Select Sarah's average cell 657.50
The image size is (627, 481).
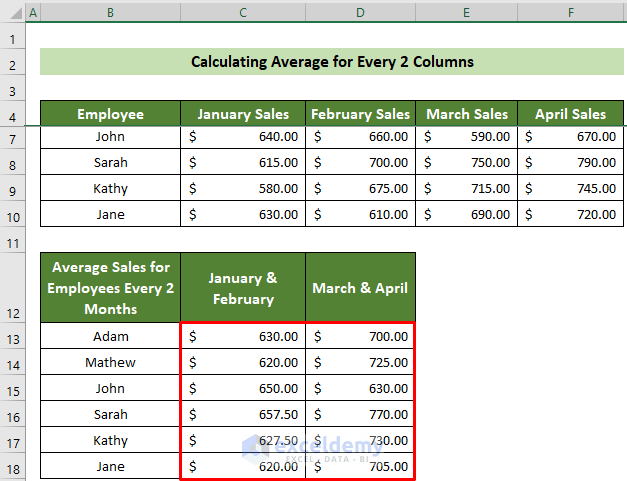click(x=243, y=415)
